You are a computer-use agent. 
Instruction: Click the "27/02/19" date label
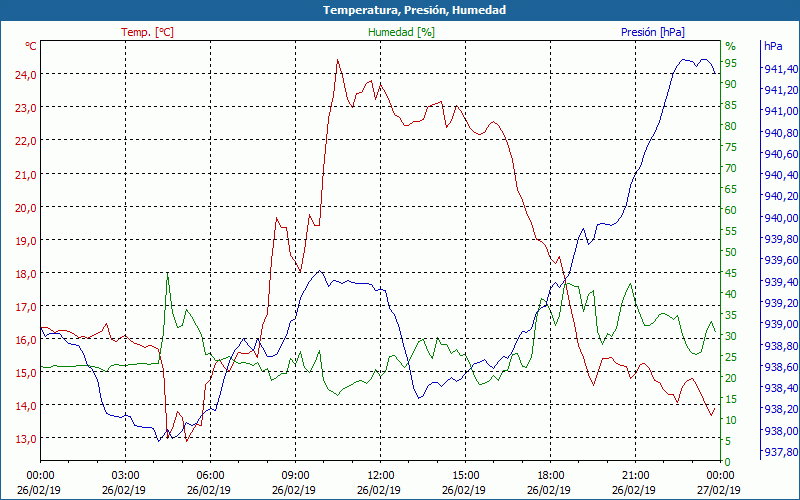[718, 490]
